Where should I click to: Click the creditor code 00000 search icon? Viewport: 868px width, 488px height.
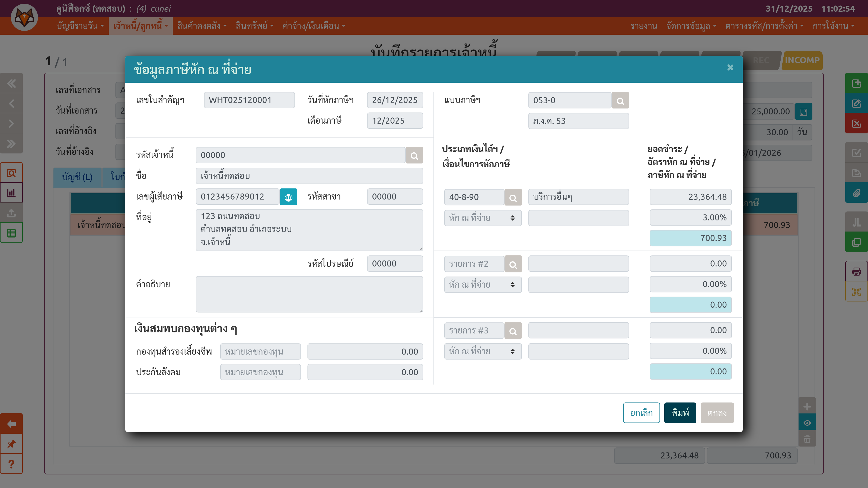(414, 155)
